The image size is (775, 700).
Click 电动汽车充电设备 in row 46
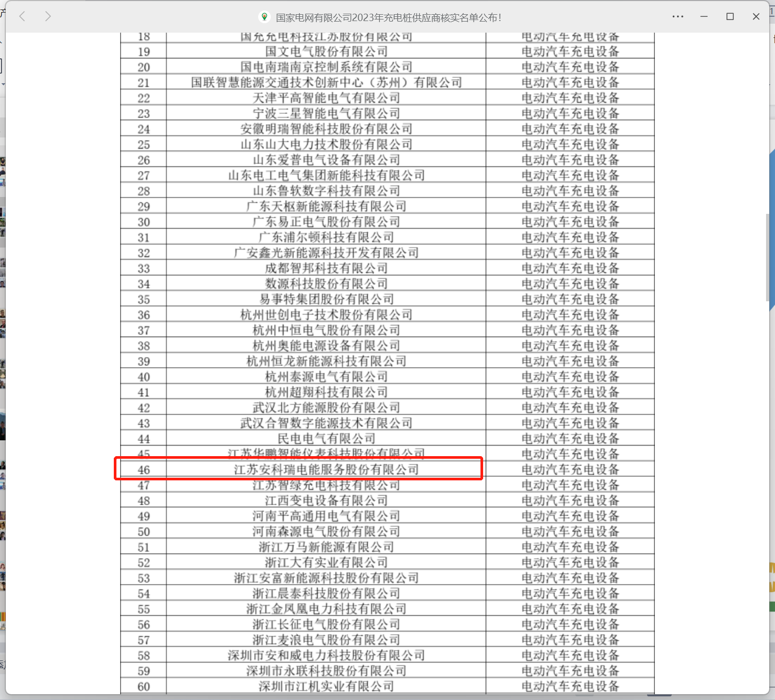571,469
